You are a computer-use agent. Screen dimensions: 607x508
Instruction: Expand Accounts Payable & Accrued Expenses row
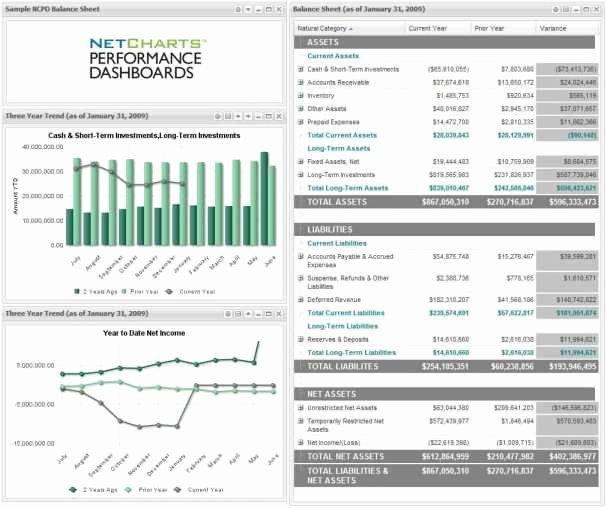tap(300, 256)
